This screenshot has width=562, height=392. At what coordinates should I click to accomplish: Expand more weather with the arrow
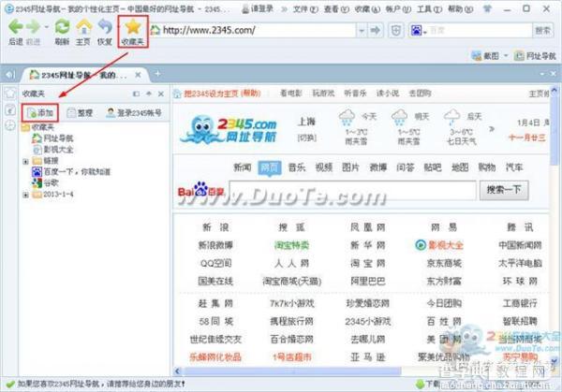(492, 129)
